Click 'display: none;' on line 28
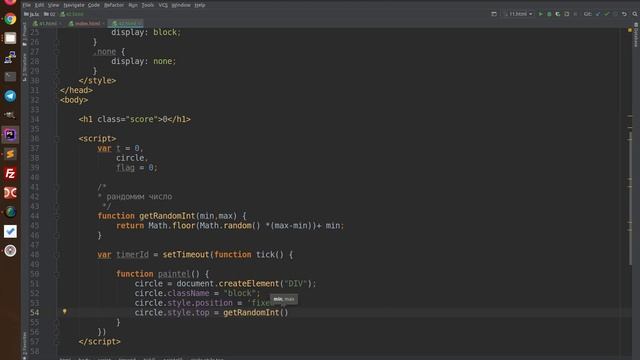 (144, 61)
